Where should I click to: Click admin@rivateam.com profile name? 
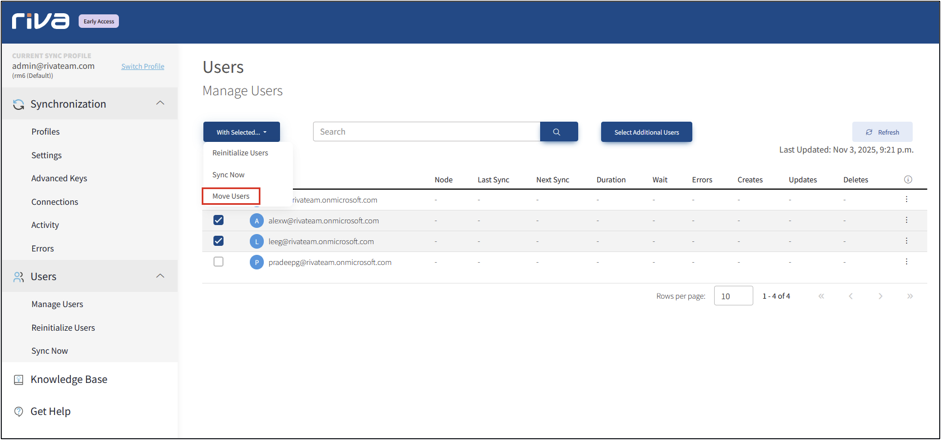coord(53,66)
